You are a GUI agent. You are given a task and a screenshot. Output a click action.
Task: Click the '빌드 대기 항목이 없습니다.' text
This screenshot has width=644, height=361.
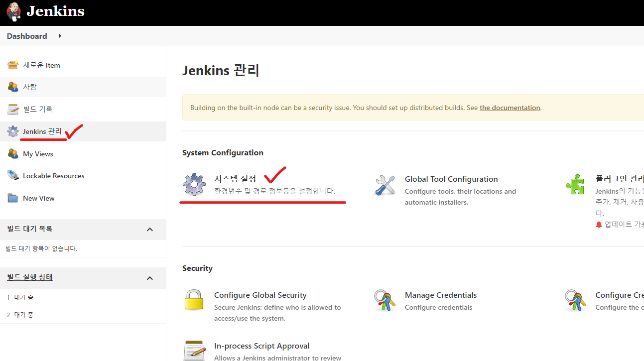(x=41, y=248)
